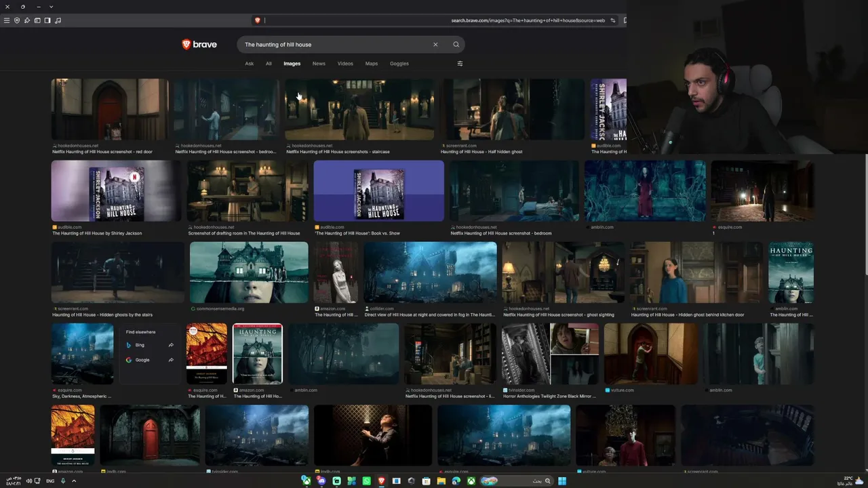Click the ENG language indicator

coord(50,481)
